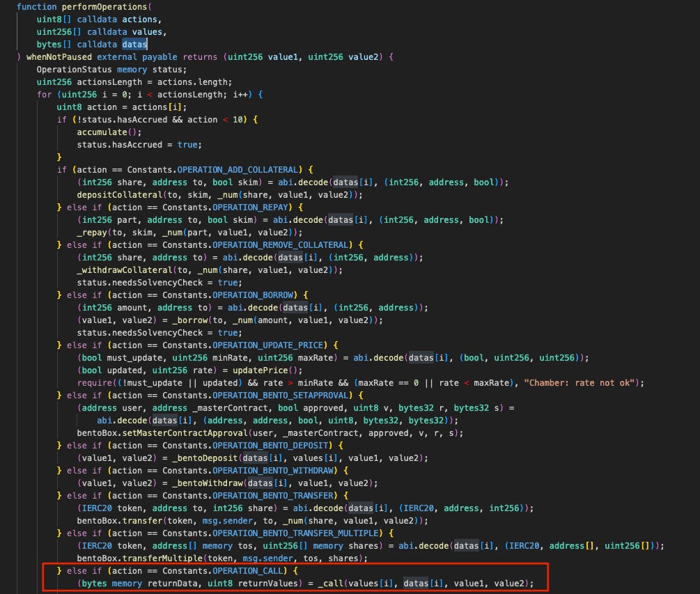
Task: Click the 'for' loop keyword
Action: point(44,94)
